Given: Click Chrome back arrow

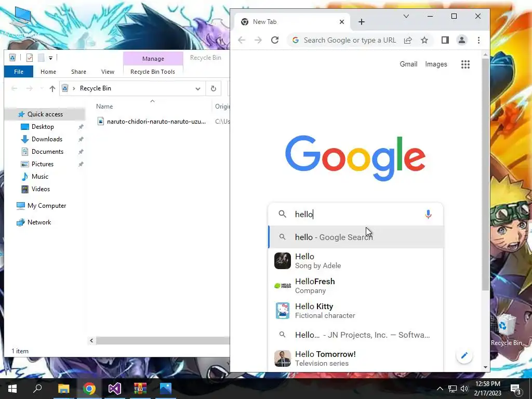Looking at the screenshot, I should point(242,40).
